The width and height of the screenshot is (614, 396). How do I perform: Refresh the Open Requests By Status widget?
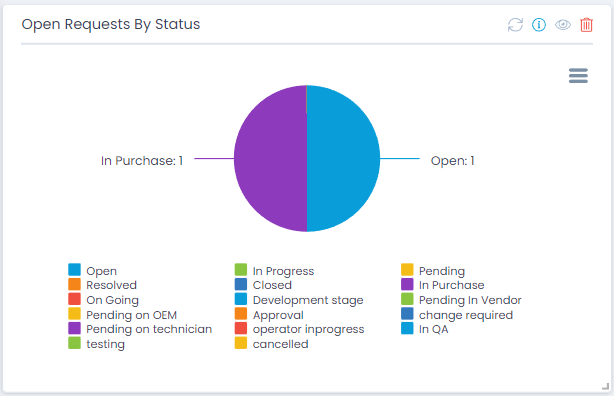pyautogui.click(x=515, y=25)
